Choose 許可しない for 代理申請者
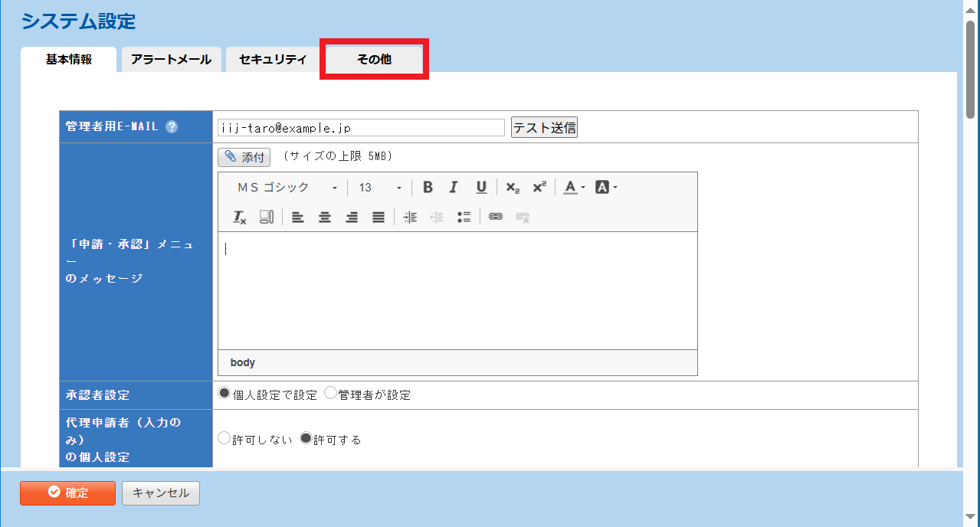 225,439
